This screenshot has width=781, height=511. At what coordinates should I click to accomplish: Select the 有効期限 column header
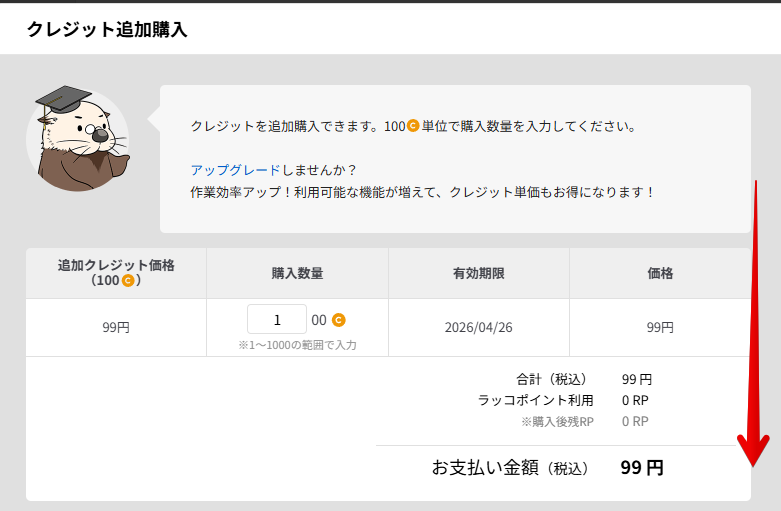pos(478,273)
